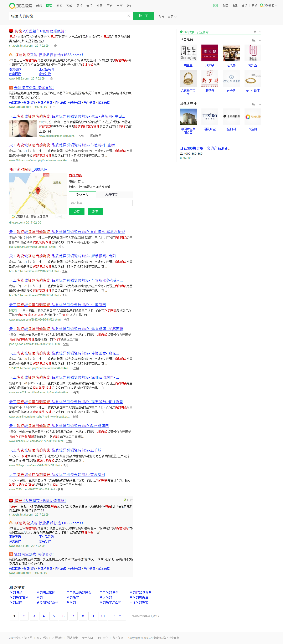Click the 1688 icon beside the first 福建陶瓷采购 ad
Image resolution: width=283 pixels, height=644 pixels.
point(11,55)
